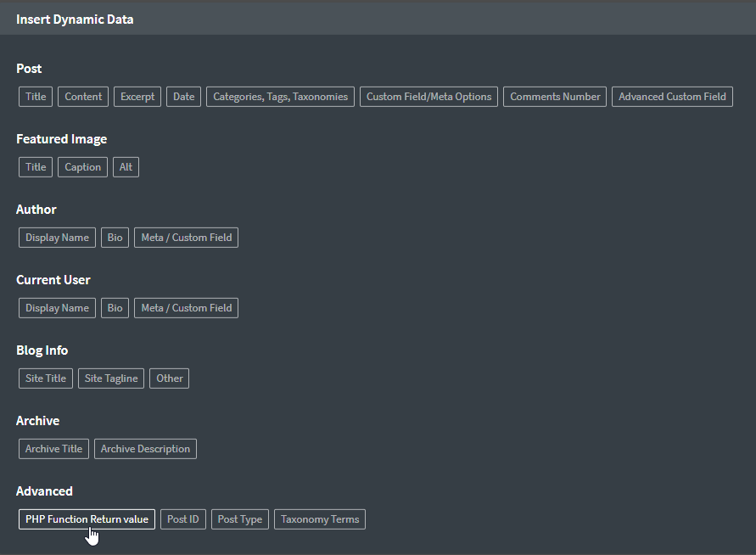This screenshot has width=756, height=555.
Task: Click the Featured Image Alt button
Action: [x=126, y=167]
